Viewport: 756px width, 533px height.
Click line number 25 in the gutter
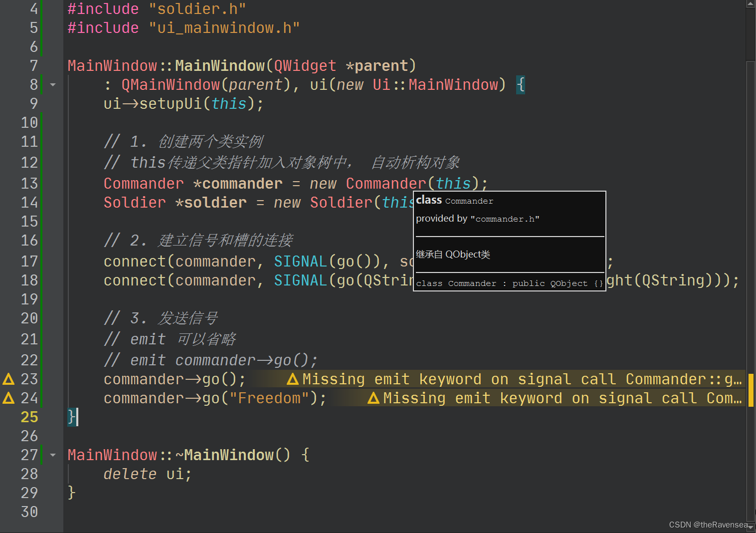(29, 417)
